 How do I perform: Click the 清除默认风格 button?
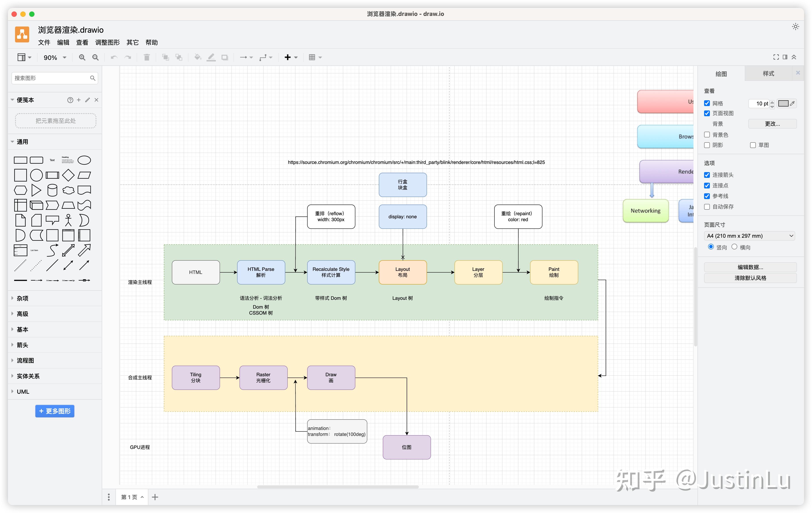[x=750, y=278]
